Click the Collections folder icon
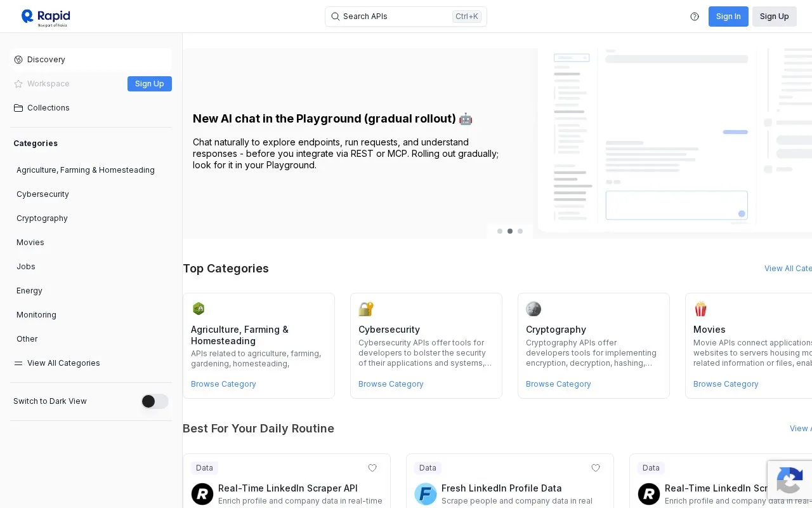 coord(18,108)
